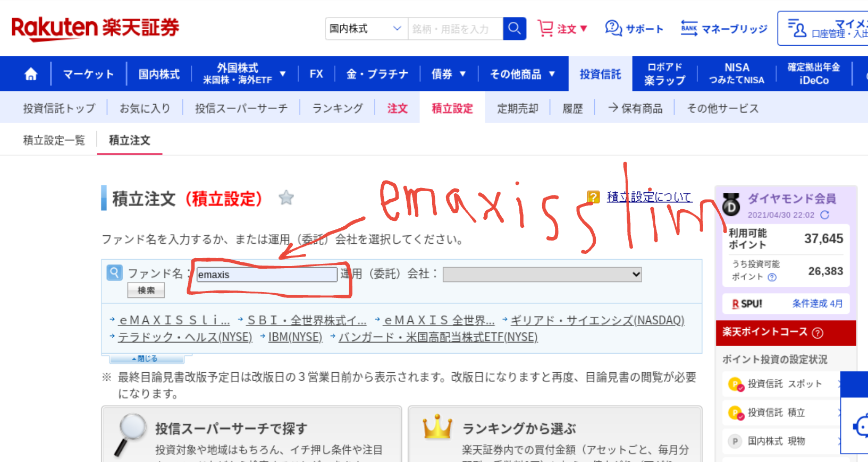Open お気に入り sub-tab

[x=145, y=108]
